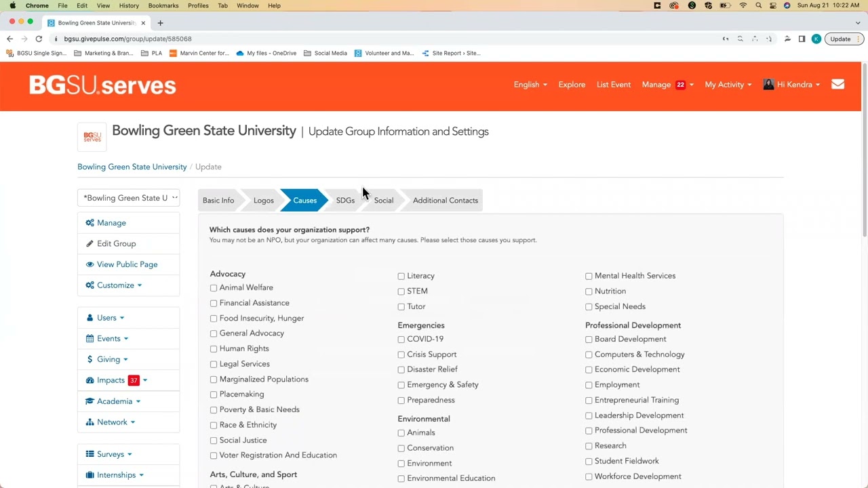Click the View Public Page eye icon
Image resolution: width=868 pixels, height=488 pixels.
point(90,264)
